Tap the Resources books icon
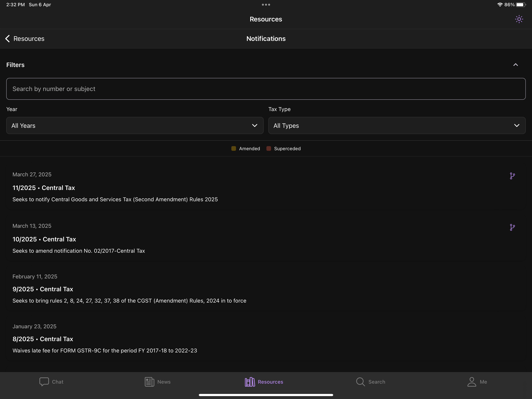 250,382
